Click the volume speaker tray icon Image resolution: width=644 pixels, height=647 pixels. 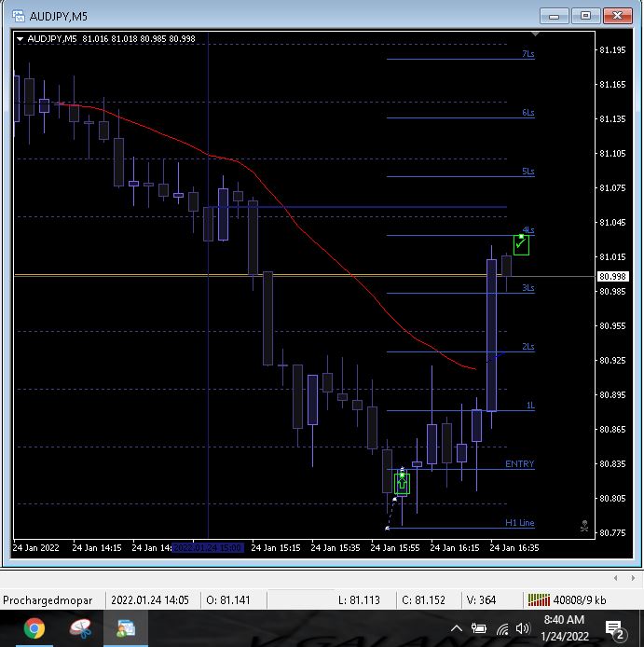(x=522, y=628)
